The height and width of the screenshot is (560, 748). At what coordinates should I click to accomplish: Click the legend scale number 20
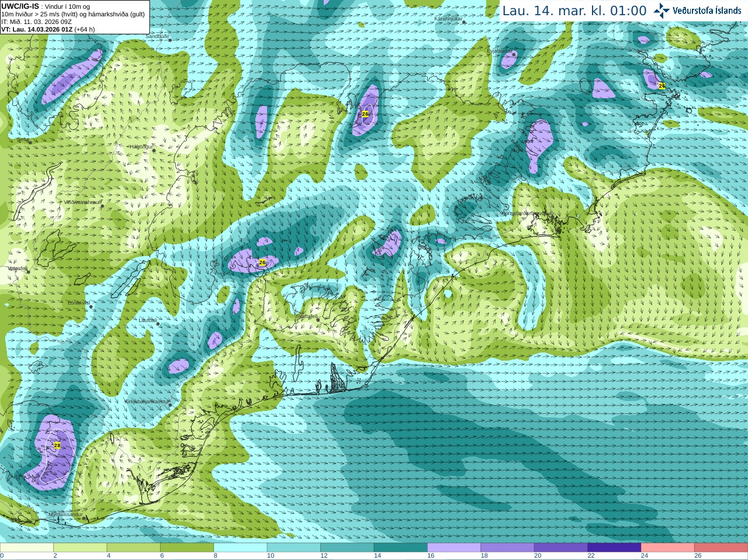(x=538, y=556)
